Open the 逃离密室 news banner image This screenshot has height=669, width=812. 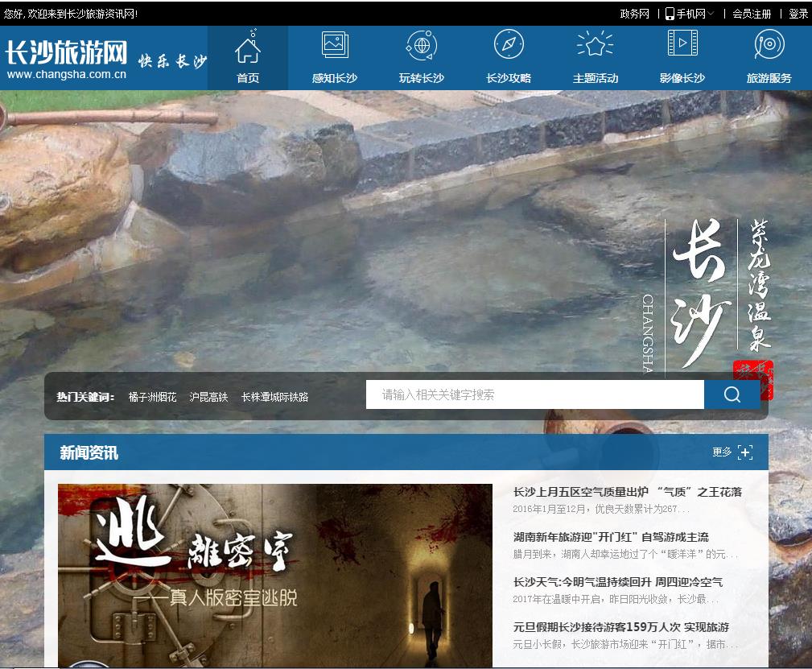tap(275, 576)
